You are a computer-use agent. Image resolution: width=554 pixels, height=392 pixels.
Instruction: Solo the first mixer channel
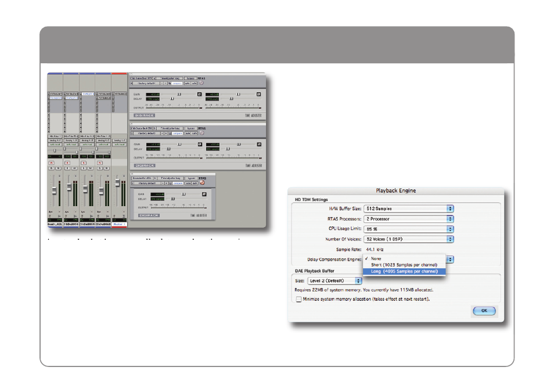click(x=51, y=168)
